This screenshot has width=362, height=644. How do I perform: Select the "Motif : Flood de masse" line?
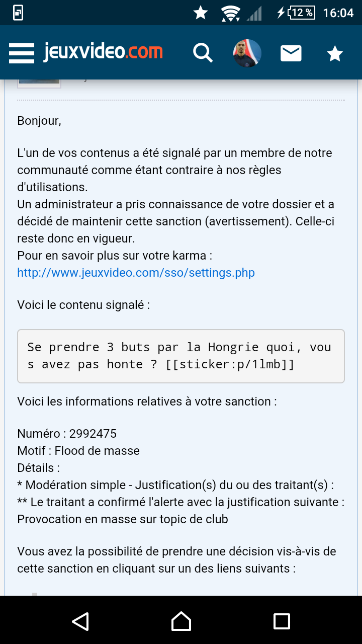pyautogui.click(x=78, y=451)
